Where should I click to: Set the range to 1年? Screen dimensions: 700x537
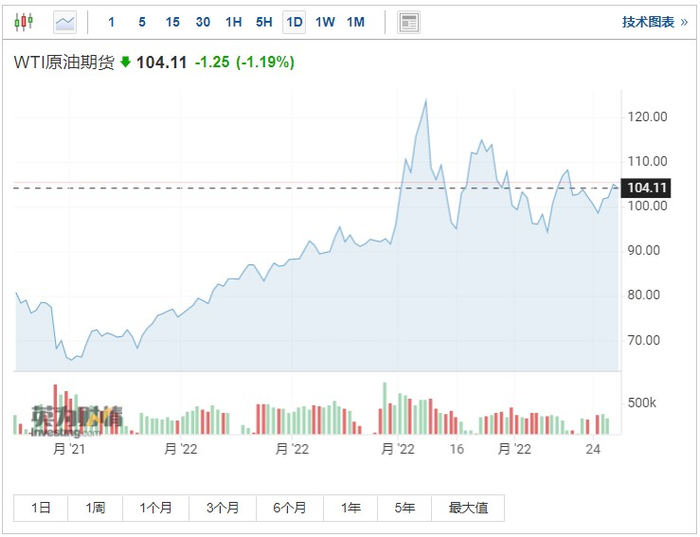[x=351, y=508]
